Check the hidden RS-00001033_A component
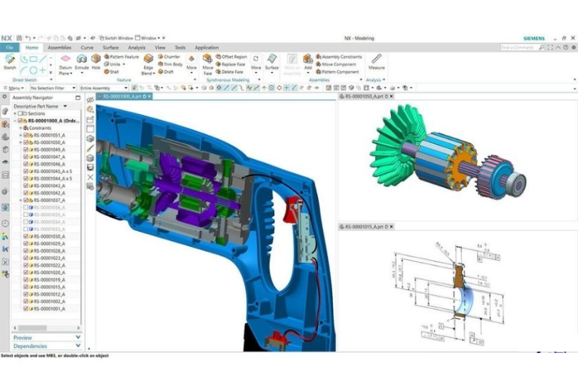The height and width of the screenshot is (392, 578). tap(26, 229)
